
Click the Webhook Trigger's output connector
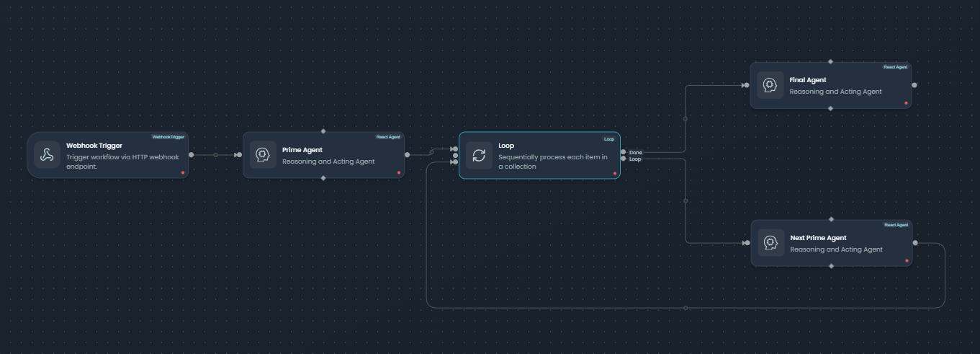click(191, 154)
